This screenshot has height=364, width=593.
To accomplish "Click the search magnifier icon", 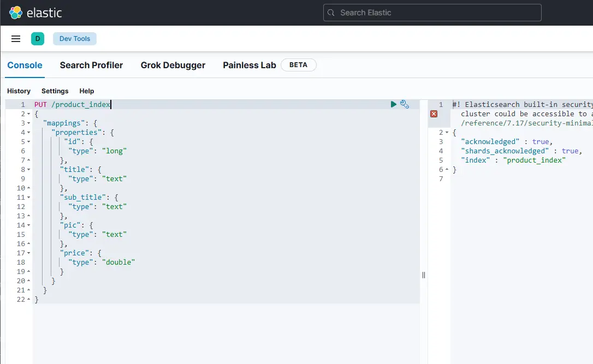I will pos(331,13).
